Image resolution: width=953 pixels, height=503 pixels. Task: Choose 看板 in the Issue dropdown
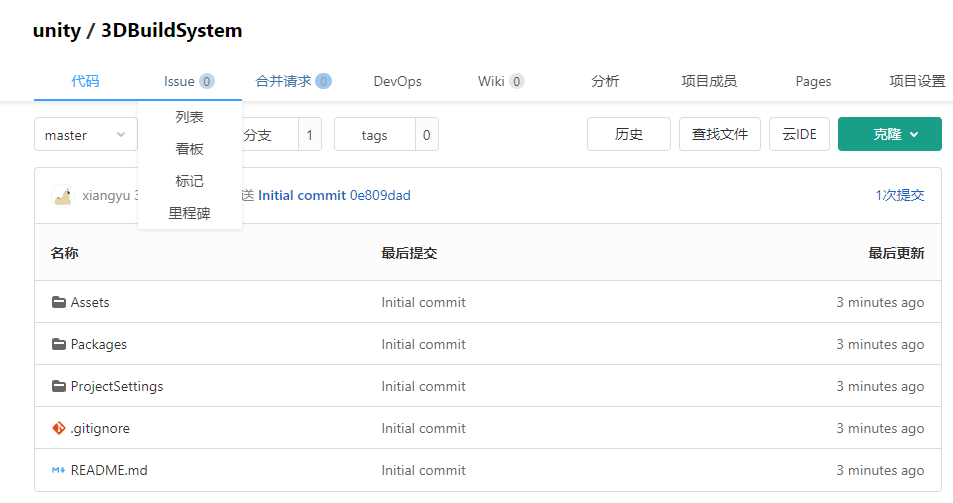(189, 149)
